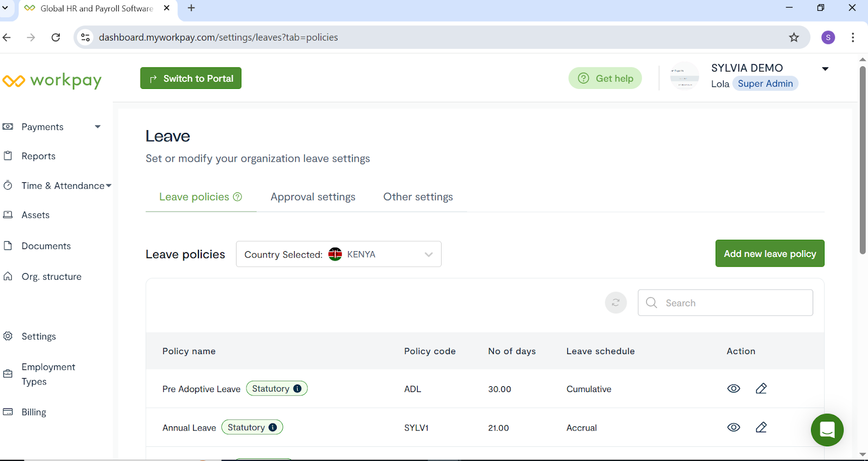This screenshot has width=868, height=461.
Task: Bookmark this page with the star icon
Action: tap(794, 37)
